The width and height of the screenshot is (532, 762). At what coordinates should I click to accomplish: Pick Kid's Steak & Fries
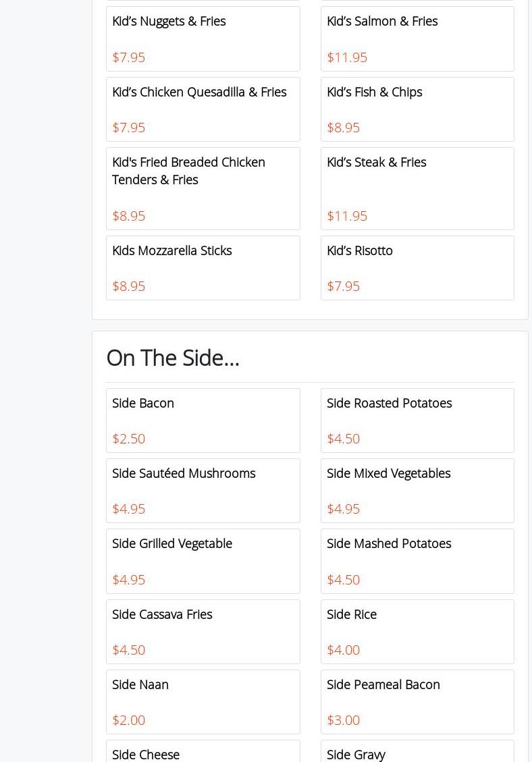click(417, 188)
